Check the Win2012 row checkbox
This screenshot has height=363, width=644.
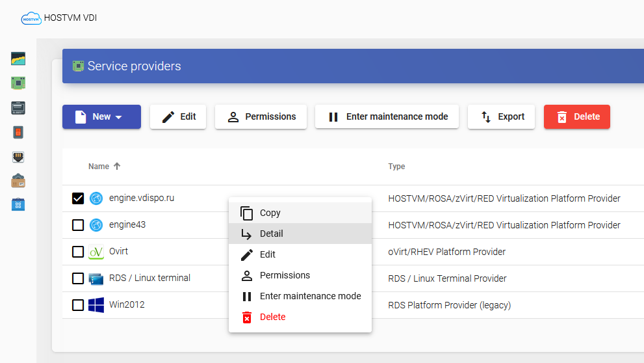(78, 305)
